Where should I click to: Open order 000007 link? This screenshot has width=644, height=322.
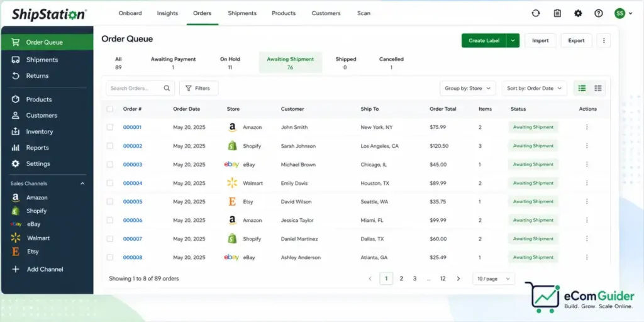[133, 238]
